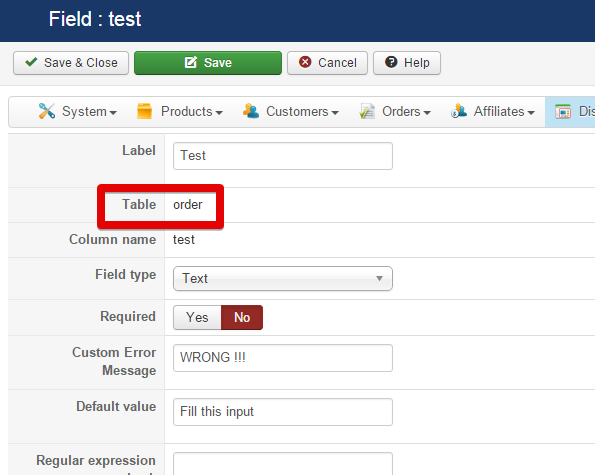Screen dimensions: 595x475
Task: Click the 'Label' field caption
Action: [139, 150]
